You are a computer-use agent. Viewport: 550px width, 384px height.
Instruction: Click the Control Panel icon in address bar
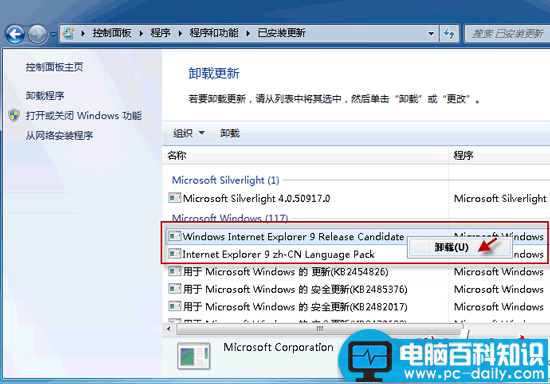68,33
